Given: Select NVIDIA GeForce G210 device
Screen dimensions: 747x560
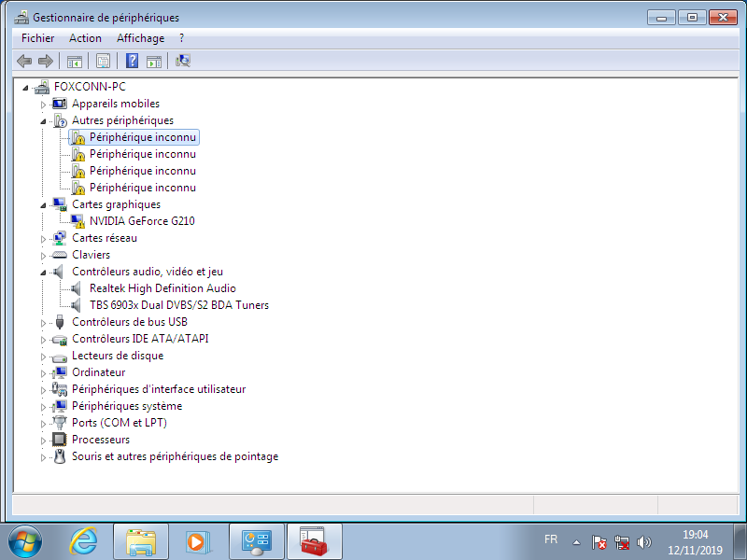Looking at the screenshot, I should 142,221.
